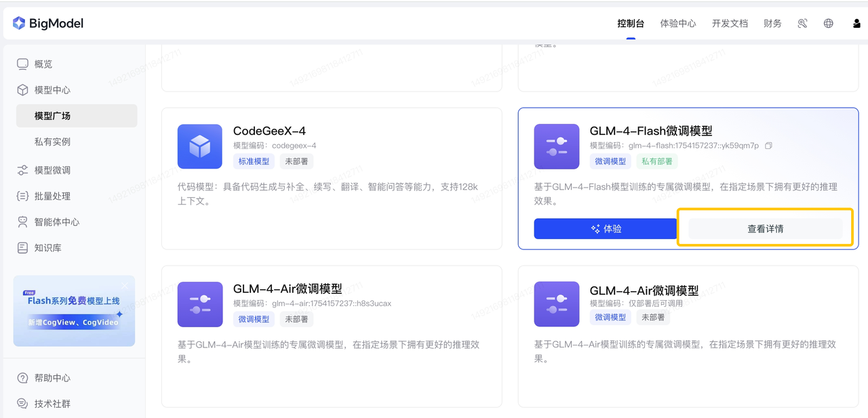Click the description 基于GLM-4-Flash模型训练的专属微调模型

[686, 194]
